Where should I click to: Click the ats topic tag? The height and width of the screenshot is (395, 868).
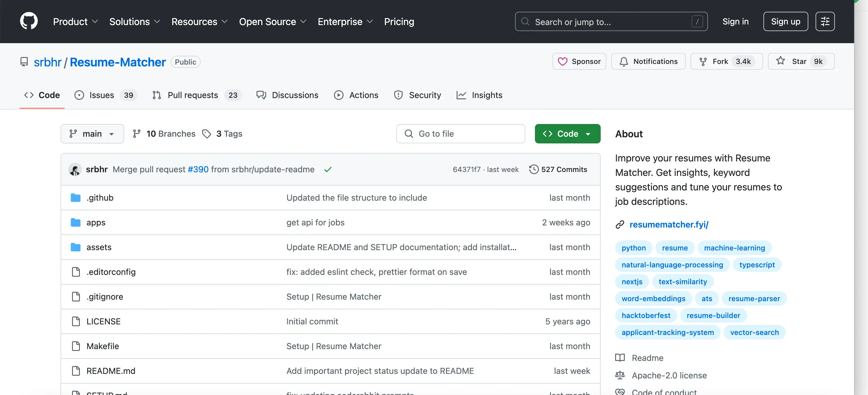click(x=706, y=298)
